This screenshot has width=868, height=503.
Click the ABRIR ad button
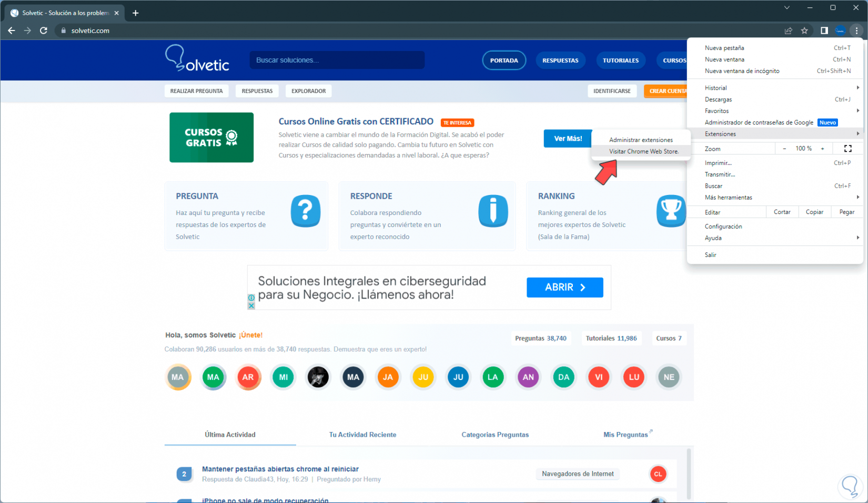[565, 288]
